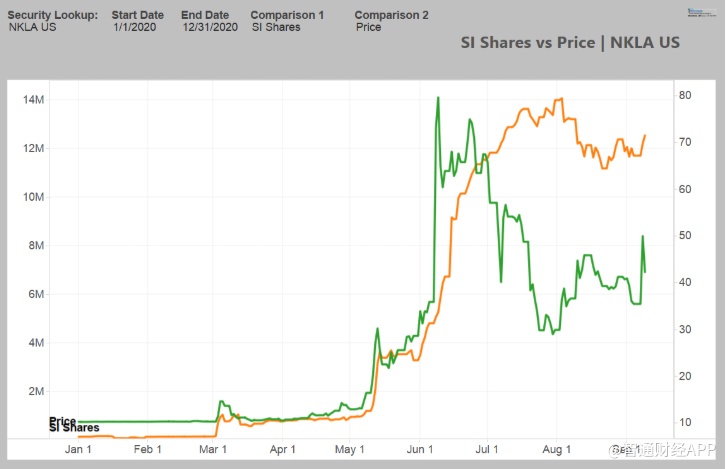Click the Feb 1 date axis label
The image size is (726, 469).
[x=147, y=449]
